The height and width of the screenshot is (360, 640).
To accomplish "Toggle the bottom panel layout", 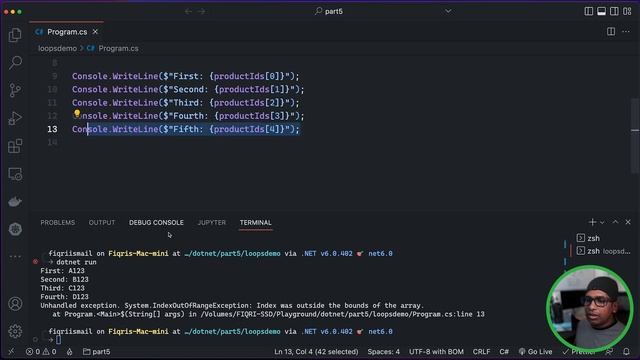I will coord(601,11).
